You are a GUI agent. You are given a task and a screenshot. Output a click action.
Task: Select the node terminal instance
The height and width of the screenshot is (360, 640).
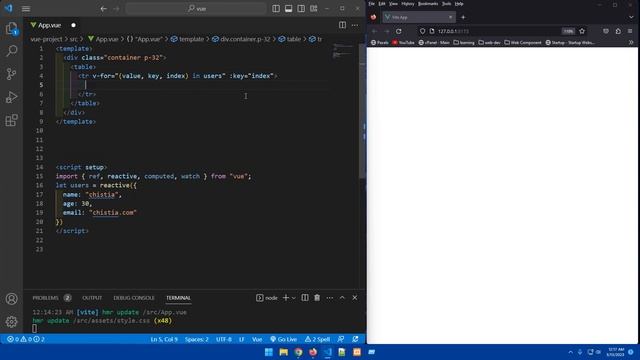point(267,298)
